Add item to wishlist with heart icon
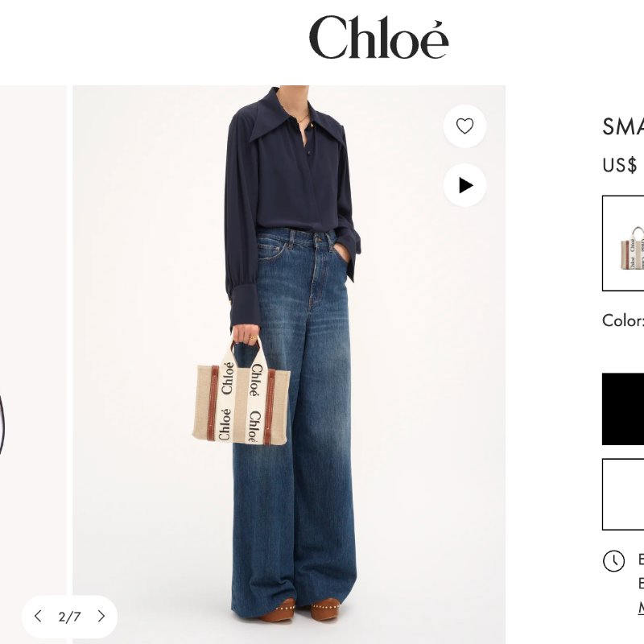This screenshot has width=644, height=644. tap(464, 126)
